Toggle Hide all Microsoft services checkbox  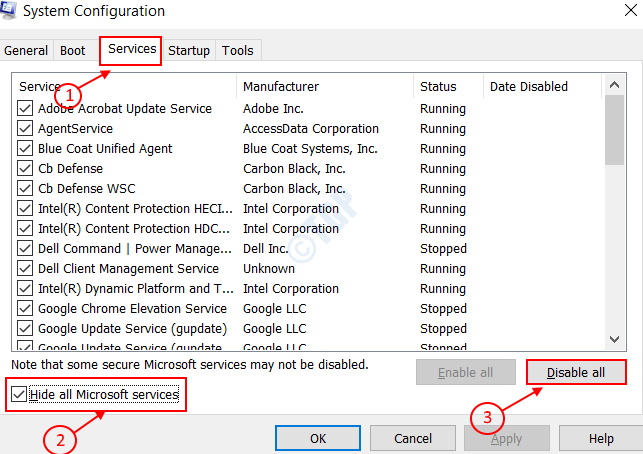[x=19, y=395]
